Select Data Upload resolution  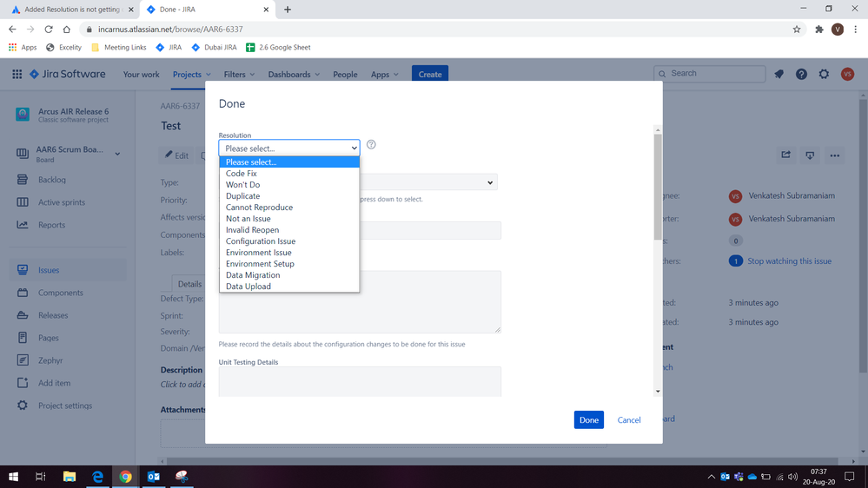pyautogui.click(x=289, y=286)
